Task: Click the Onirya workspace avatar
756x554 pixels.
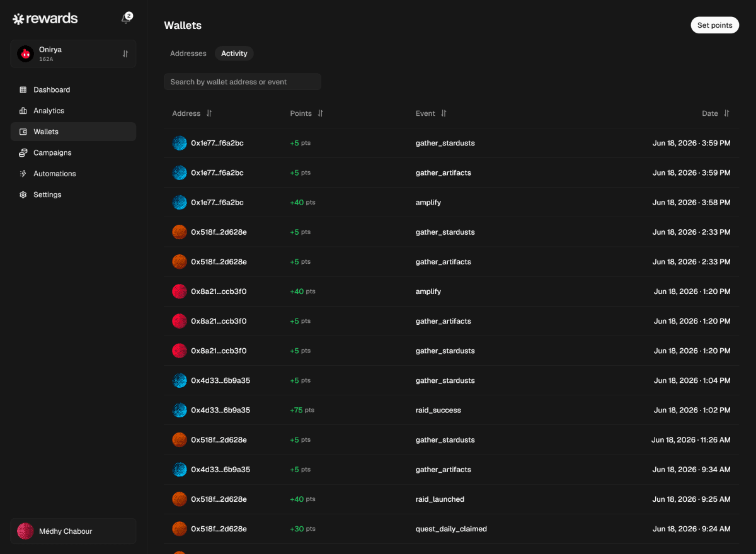Action: coord(25,54)
